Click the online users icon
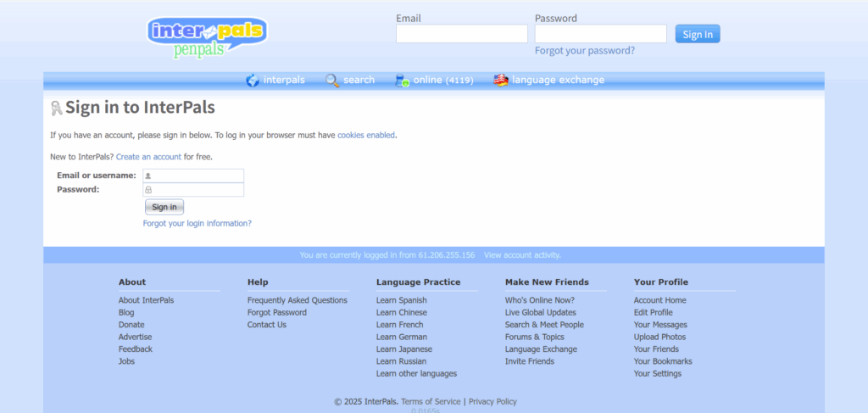Screen dimensions: 868x413 click(x=402, y=81)
